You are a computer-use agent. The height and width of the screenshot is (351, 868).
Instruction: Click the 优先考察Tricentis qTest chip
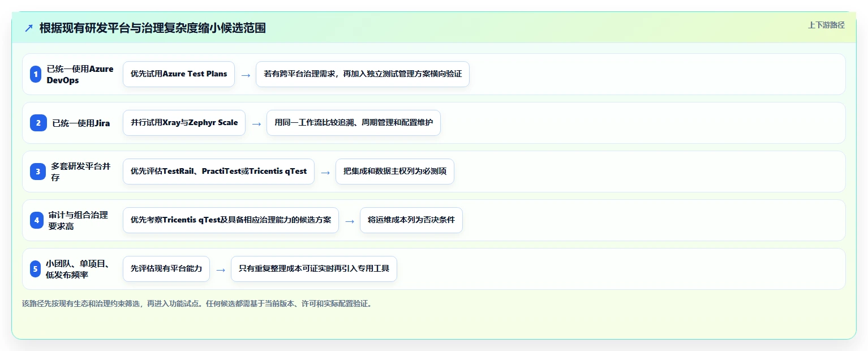(231, 220)
